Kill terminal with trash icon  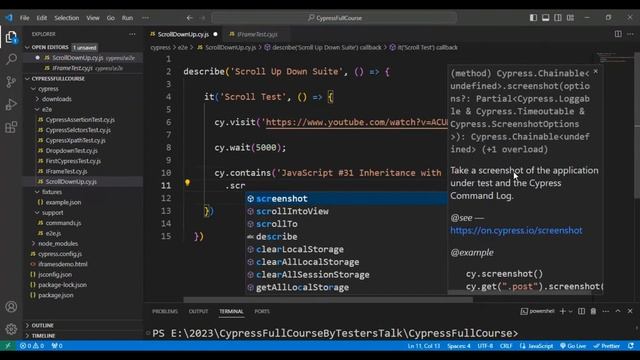tap(593, 311)
